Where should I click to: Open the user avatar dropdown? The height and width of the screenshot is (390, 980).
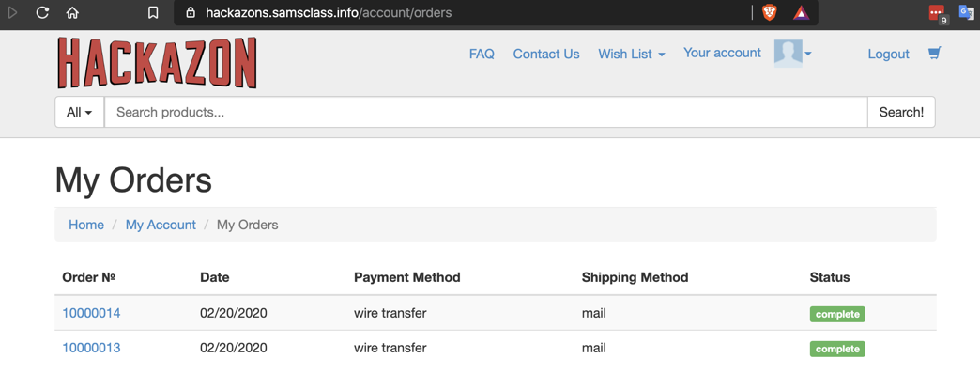[792, 54]
